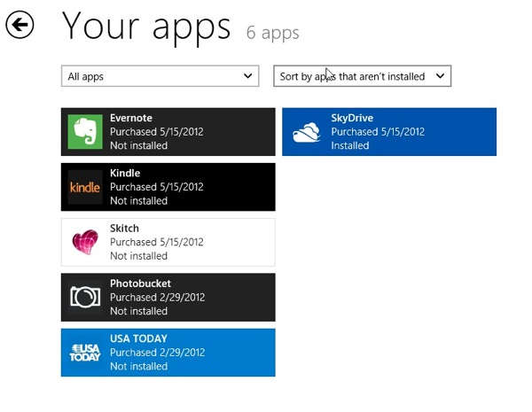532x412 pixels.
Task: Go back with the arrow button
Action: 20,25
